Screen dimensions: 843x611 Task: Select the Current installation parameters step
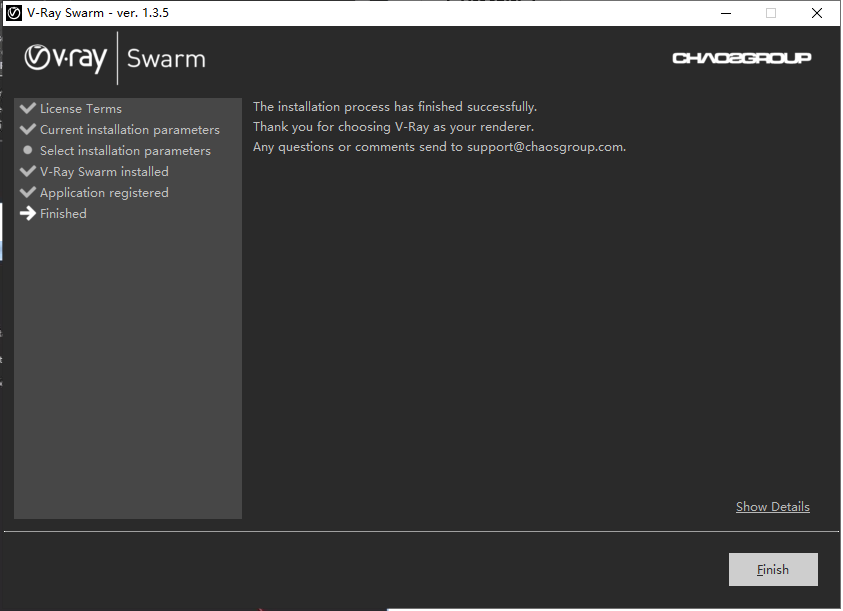130,130
